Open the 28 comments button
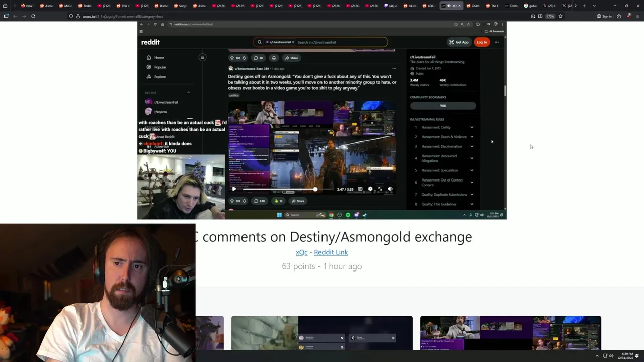The image size is (644, 362). click(x=259, y=58)
